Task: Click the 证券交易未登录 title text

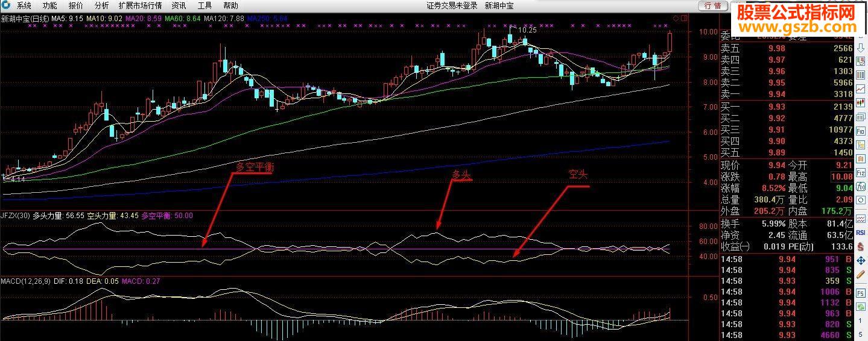Action: [x=452, y=5]
